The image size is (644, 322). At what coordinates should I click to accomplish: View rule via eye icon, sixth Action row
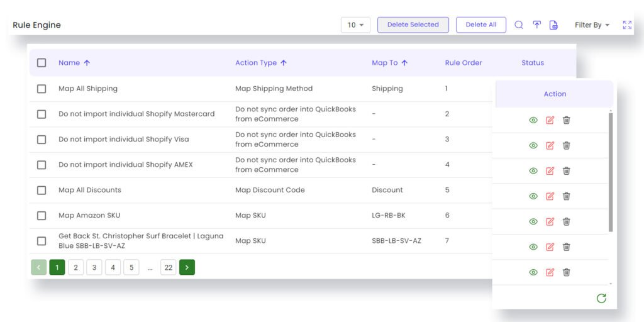533,247
